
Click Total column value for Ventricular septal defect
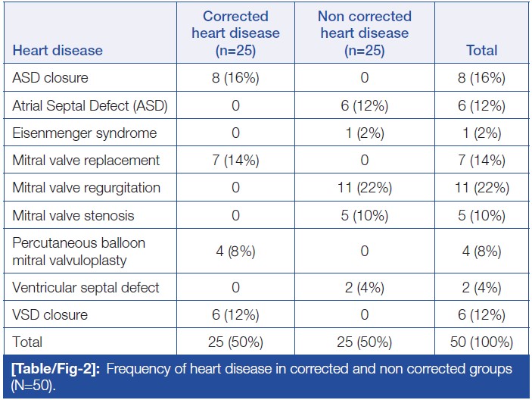pos(481,287)
